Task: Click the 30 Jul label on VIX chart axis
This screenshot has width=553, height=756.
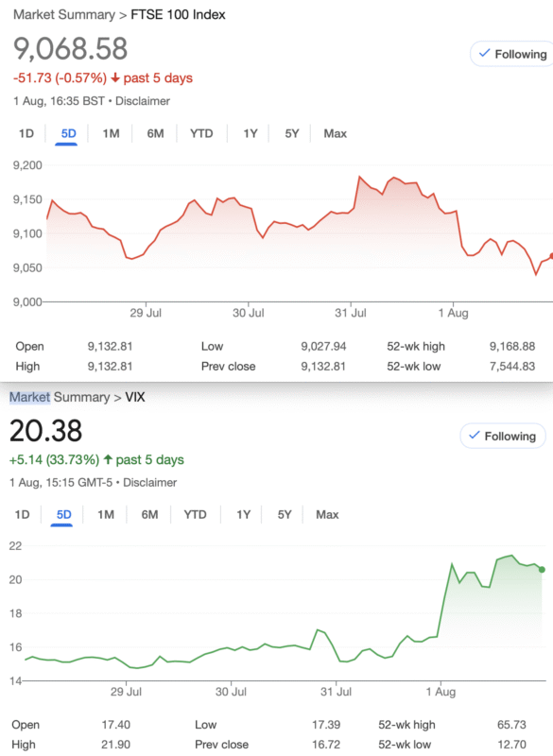Action: 231,692
